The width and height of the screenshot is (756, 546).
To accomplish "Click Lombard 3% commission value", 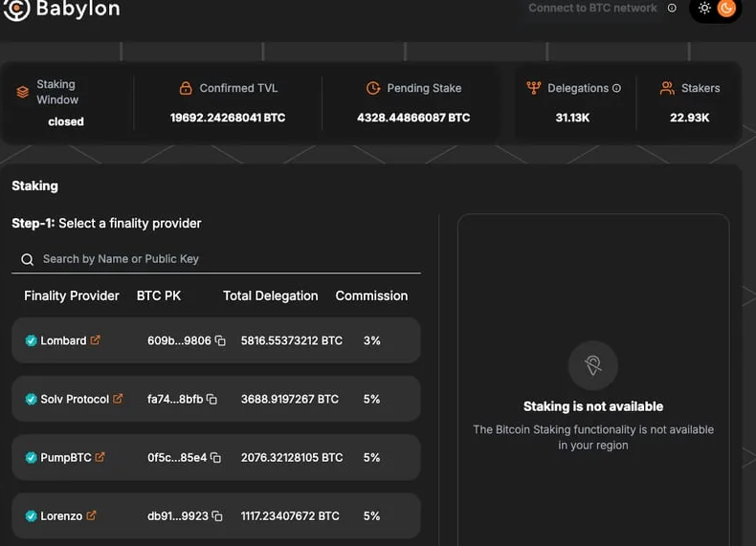I will (x=371, y=340).
